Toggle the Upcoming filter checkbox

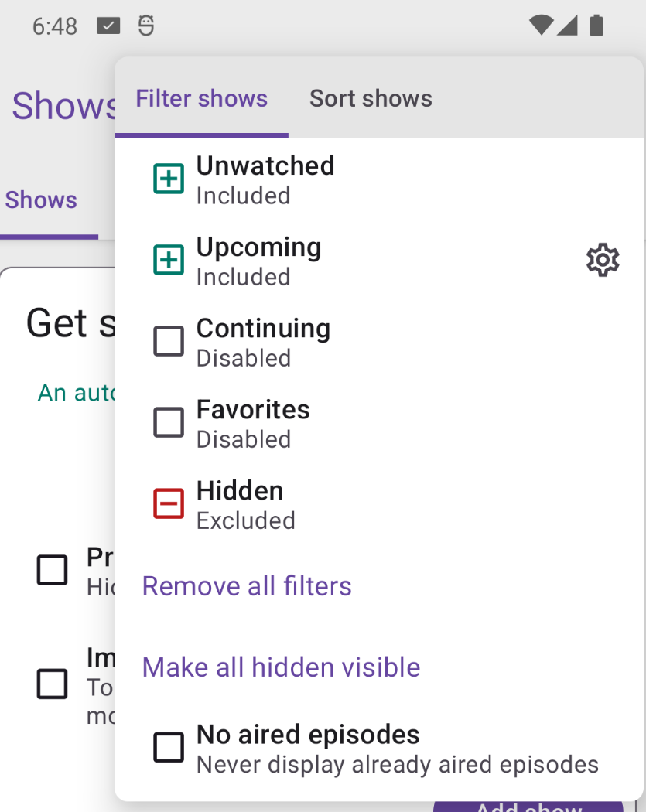[x=169, y=260]
